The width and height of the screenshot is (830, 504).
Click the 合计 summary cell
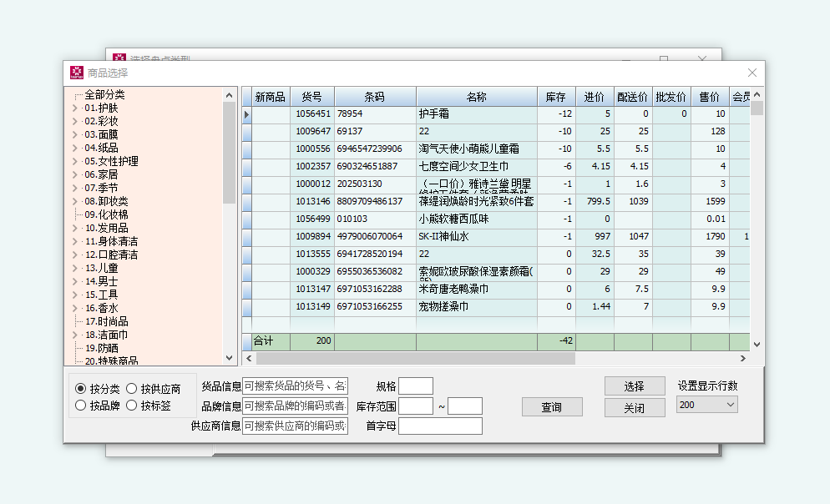pos(271,341)
